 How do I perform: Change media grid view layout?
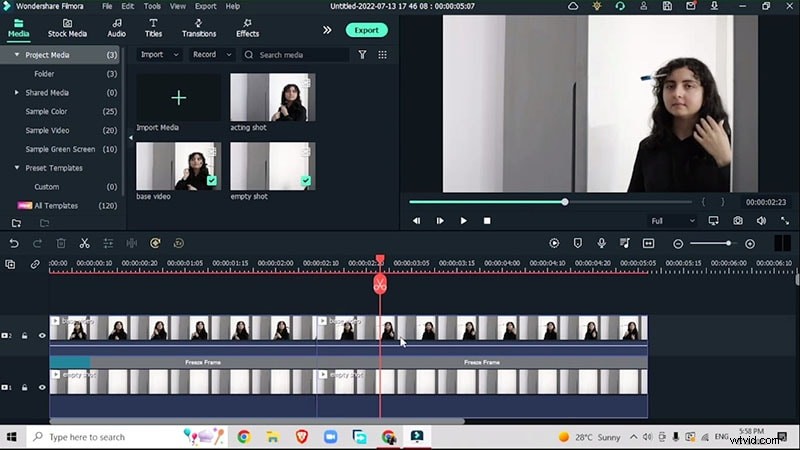[382, 55]
